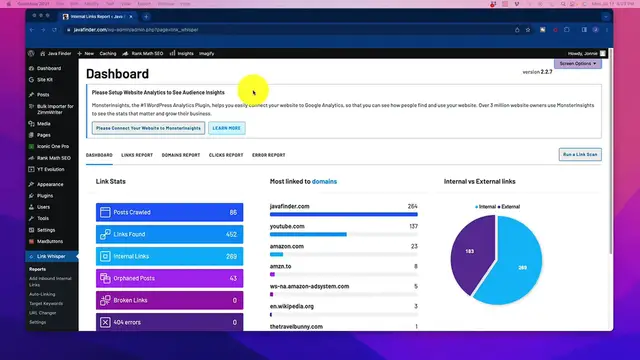Open YT Evolution in sidebar
The height and width of the screenshot is (360, 640).
47,169
